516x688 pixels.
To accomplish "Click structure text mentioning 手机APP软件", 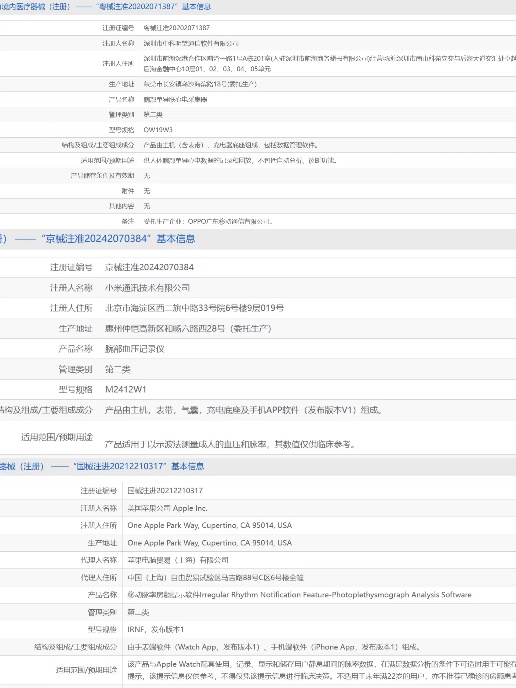I will tap(244, 410).
